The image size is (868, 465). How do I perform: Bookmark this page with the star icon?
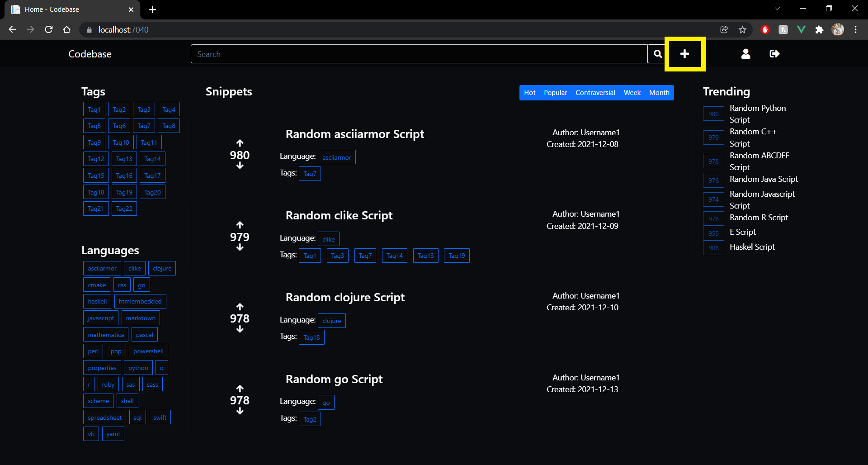[742, 30]
